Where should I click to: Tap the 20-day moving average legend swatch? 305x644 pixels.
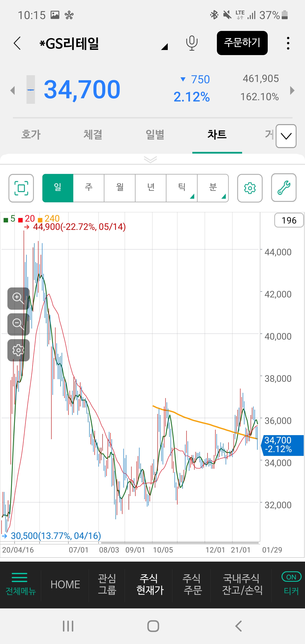click(21, 220)
